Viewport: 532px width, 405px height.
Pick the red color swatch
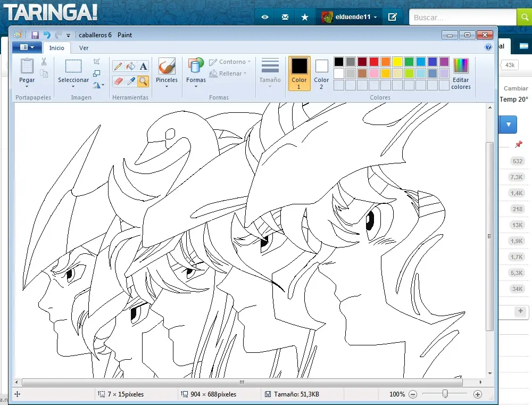pyautogui.click(x=374, y=62)
